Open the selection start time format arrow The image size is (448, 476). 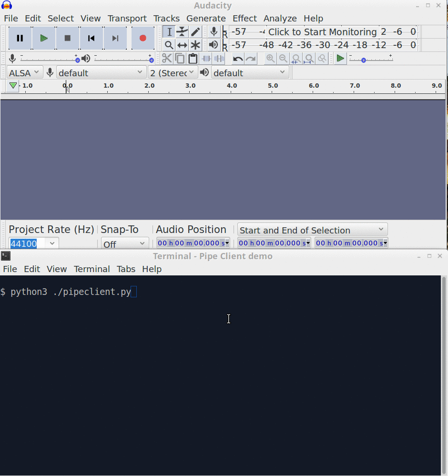click(x=308, y=243)
